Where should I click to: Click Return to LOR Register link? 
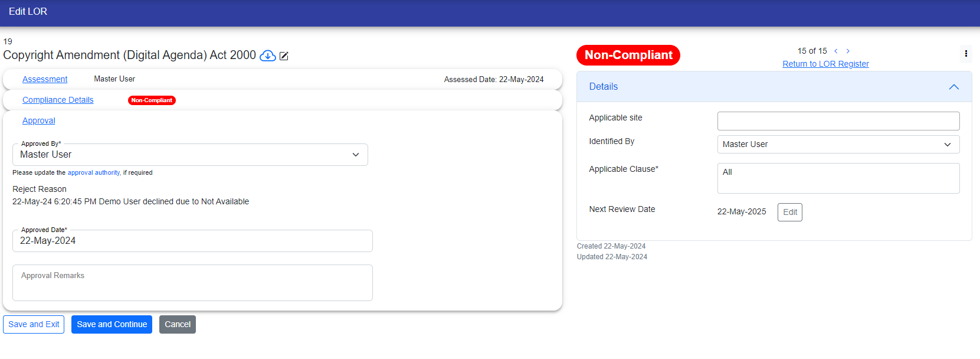point(825,64)
